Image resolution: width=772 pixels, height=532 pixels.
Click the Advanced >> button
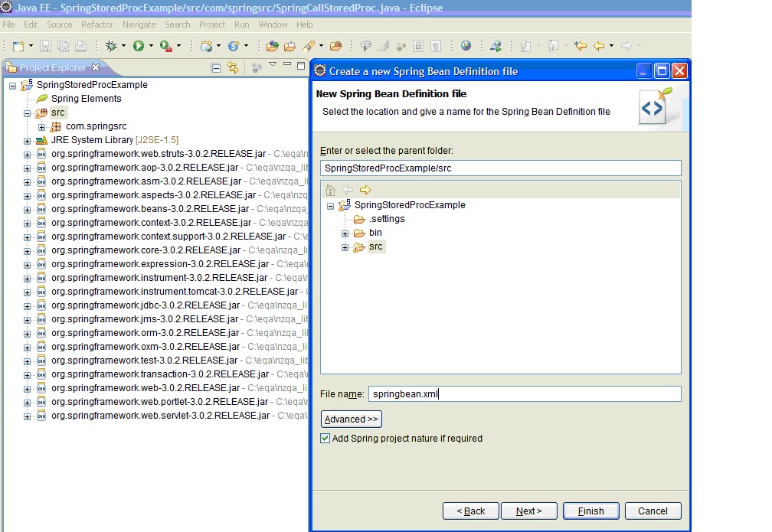point(351,419)
